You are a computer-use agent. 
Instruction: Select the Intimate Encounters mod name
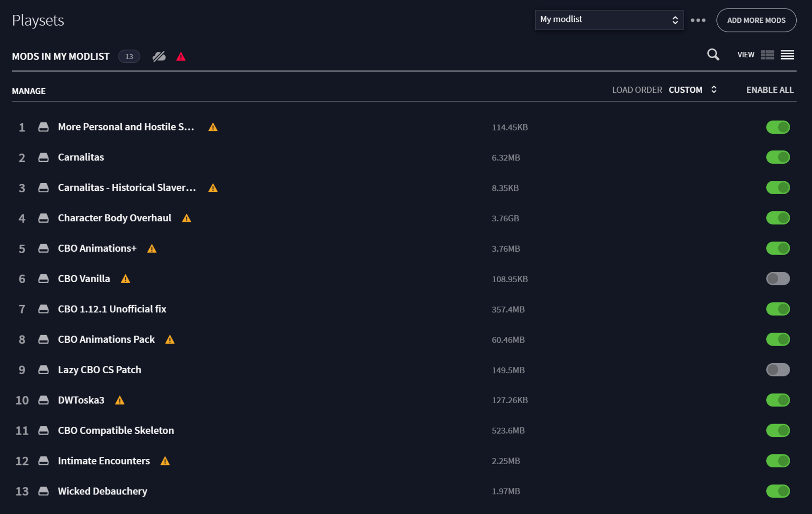click(104, 461)
